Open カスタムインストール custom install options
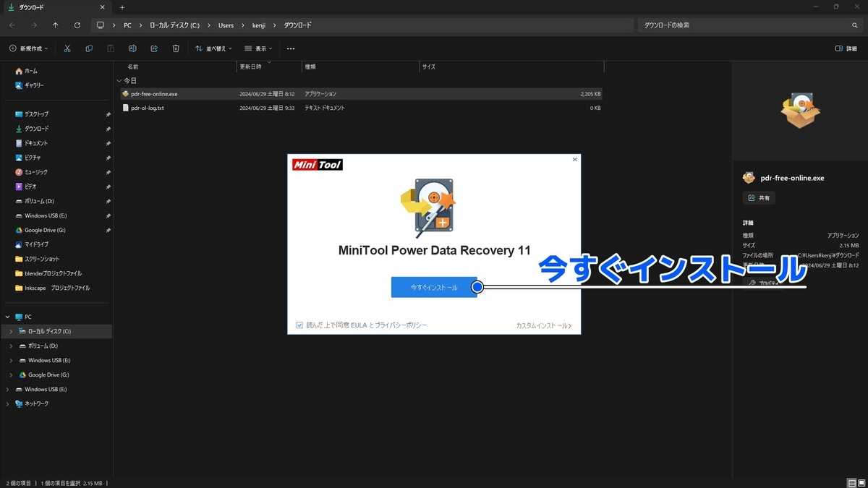The height and width of the screenshot is (488, 868). [x=544, y=326]
